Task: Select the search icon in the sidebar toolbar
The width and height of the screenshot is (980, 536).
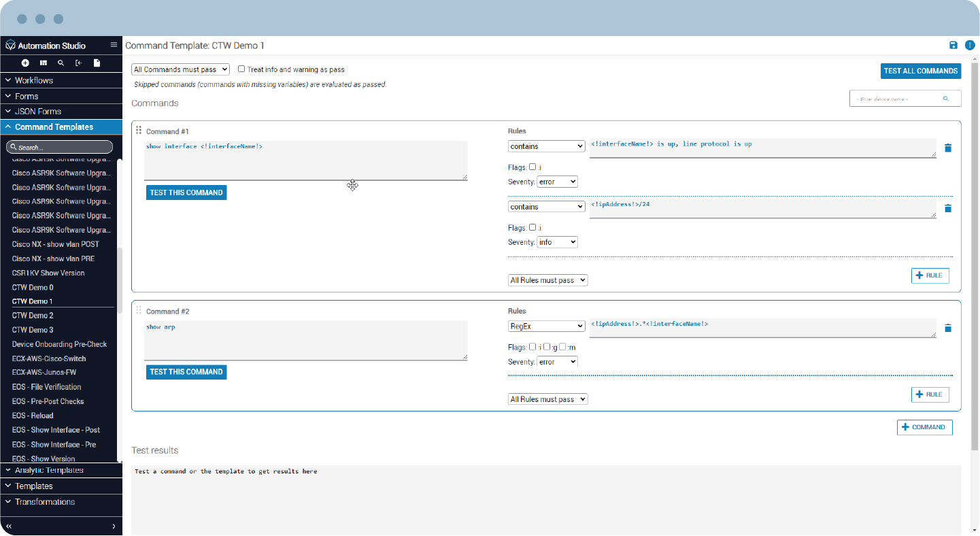Action: [x=60, y=63]
